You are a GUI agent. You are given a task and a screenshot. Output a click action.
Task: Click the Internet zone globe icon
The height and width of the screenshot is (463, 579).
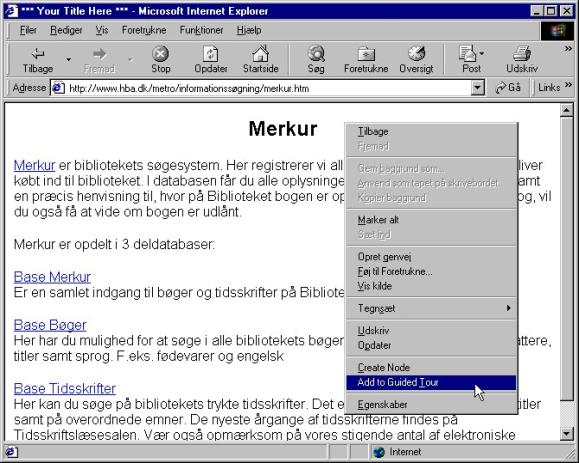[x=379, y=452]
